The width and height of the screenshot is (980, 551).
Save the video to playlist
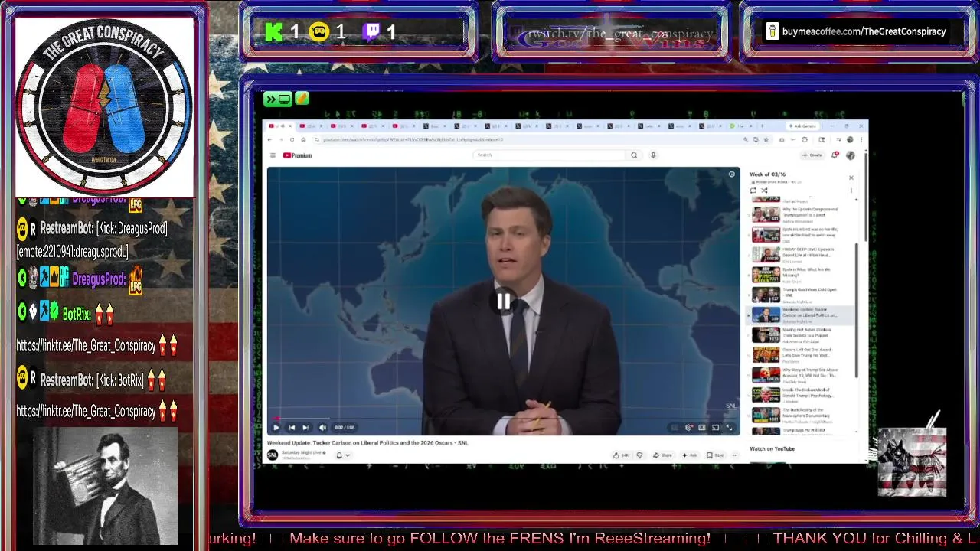(714, 455)
